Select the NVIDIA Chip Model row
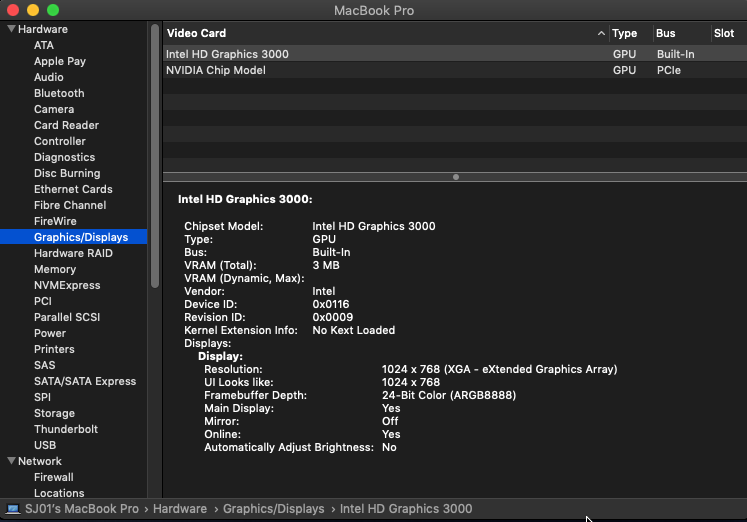747x522 pixels. pos(455,70)
